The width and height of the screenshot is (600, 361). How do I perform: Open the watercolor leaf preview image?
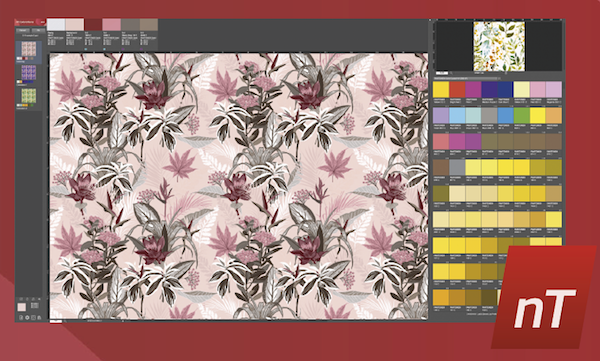tap(499, 46)
